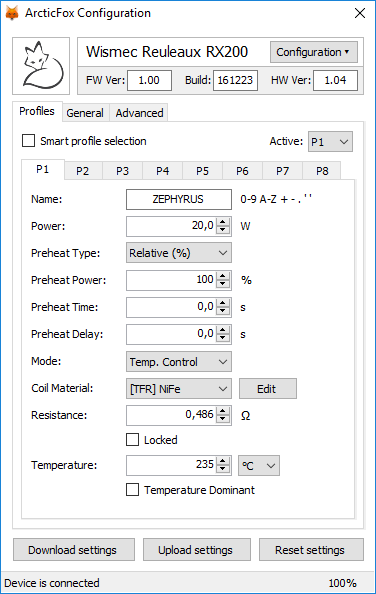Increase Preheat Time with up arrow
This screenshot has width=376, height=594.
223,303
